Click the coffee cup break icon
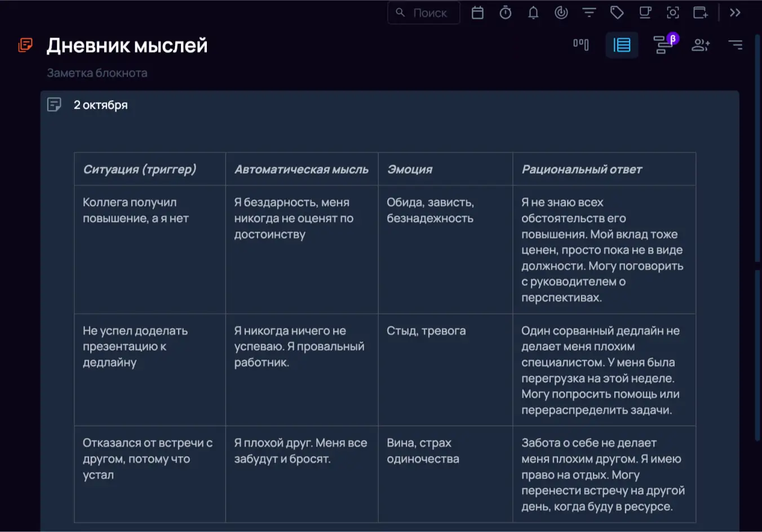 point(645,13)
